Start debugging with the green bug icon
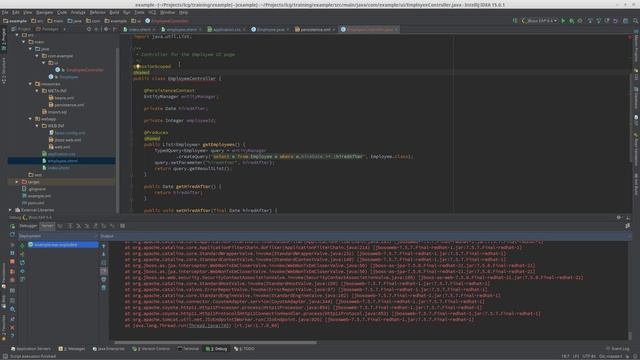Image resolution: width=640 pixels, height=360 pixels. [x=571, y=20]
